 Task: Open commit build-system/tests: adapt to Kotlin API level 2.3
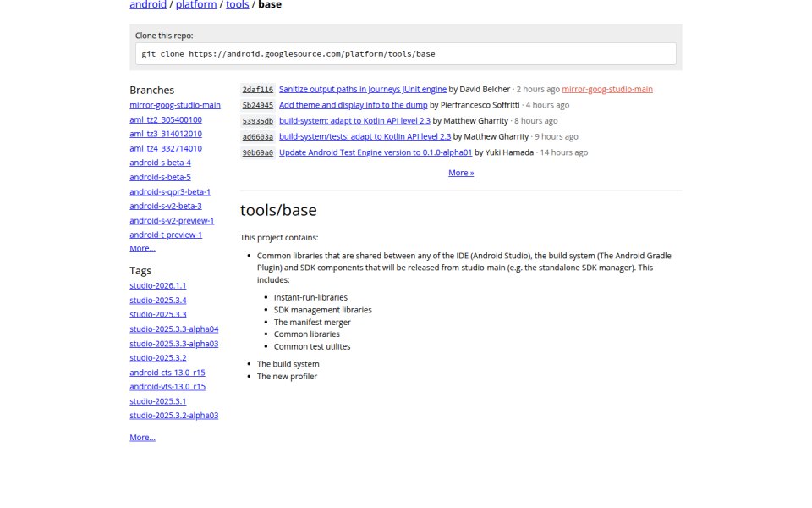(x=365, y=136)
